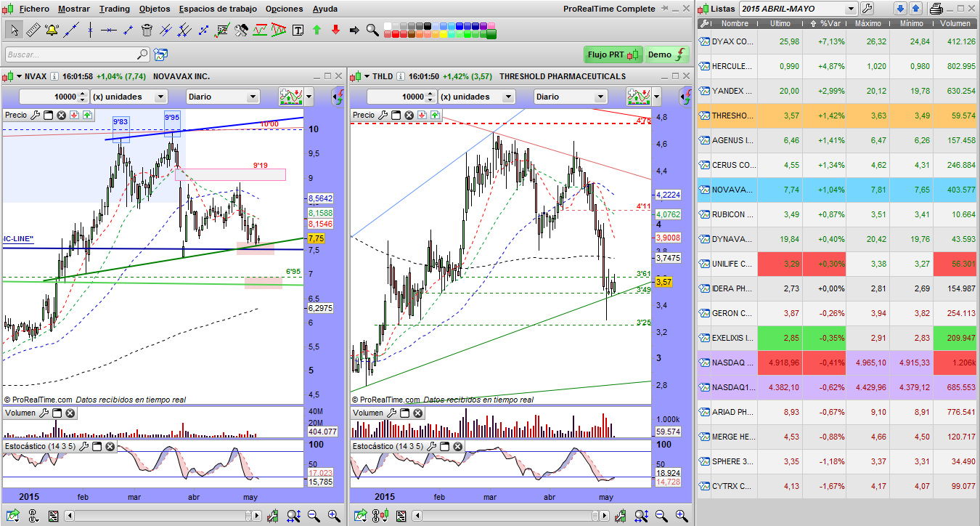
Task: Select the arrow cursor tool
Action: point(14,31)
